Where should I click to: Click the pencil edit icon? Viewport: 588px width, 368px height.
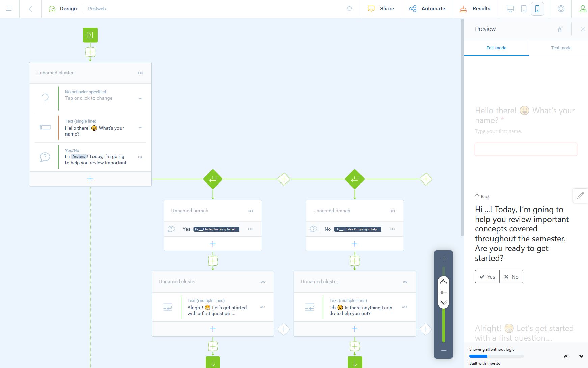click(x=581, y=195)
